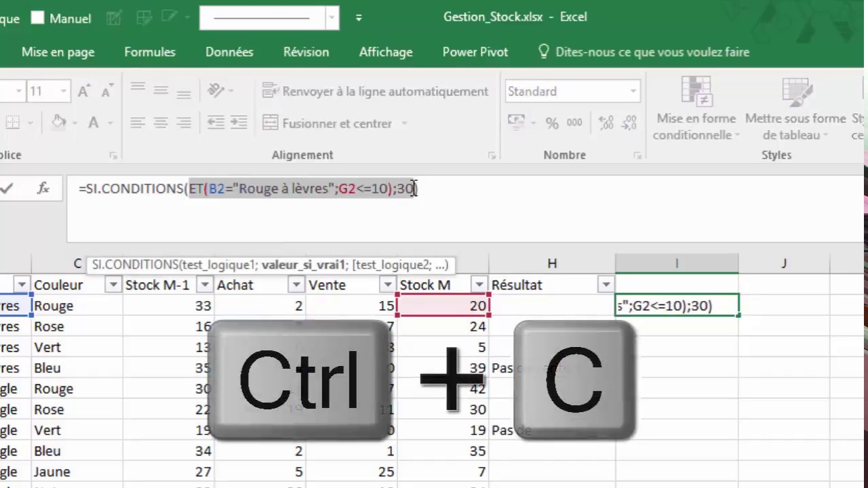Open the font size 11 dropdown
Viewport: 868px width, 488px height.
coord(64,91)
